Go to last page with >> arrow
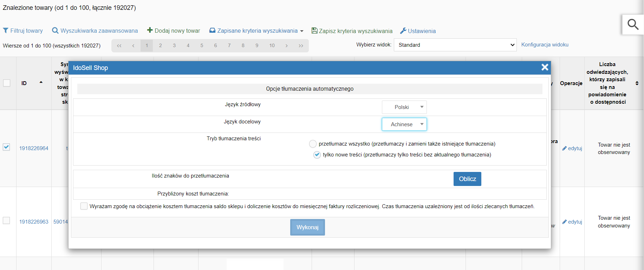The width and height of the screenshot is (644, 270). pos(301,46)
